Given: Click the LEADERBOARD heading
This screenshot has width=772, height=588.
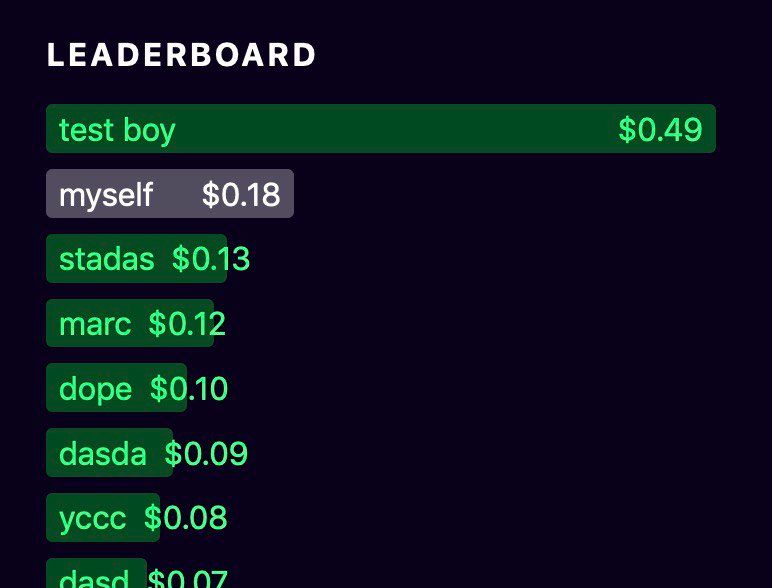Looking at the screenshot, I should [181, 55].
